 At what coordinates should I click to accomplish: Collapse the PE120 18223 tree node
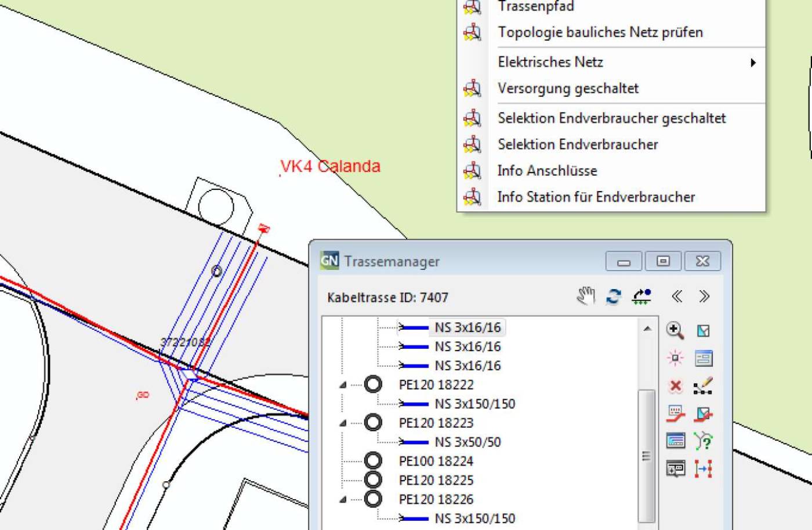pos(343,423)
